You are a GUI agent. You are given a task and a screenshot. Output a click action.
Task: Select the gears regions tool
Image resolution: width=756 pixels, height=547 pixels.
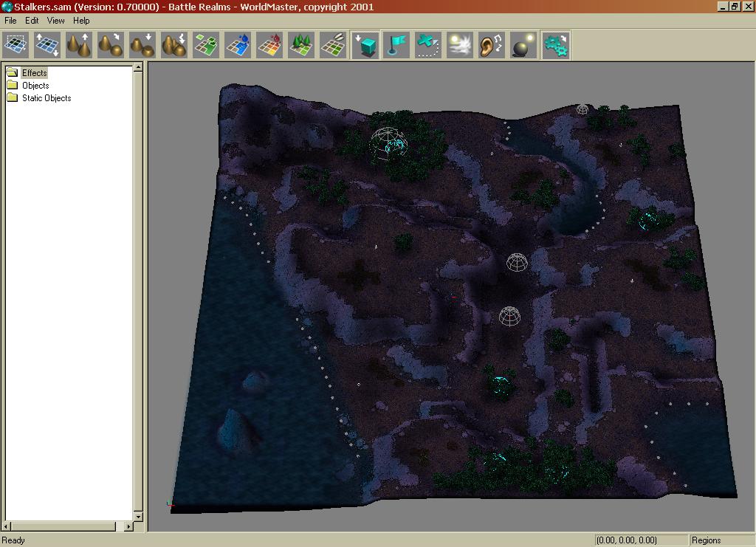tap(555, 45)
